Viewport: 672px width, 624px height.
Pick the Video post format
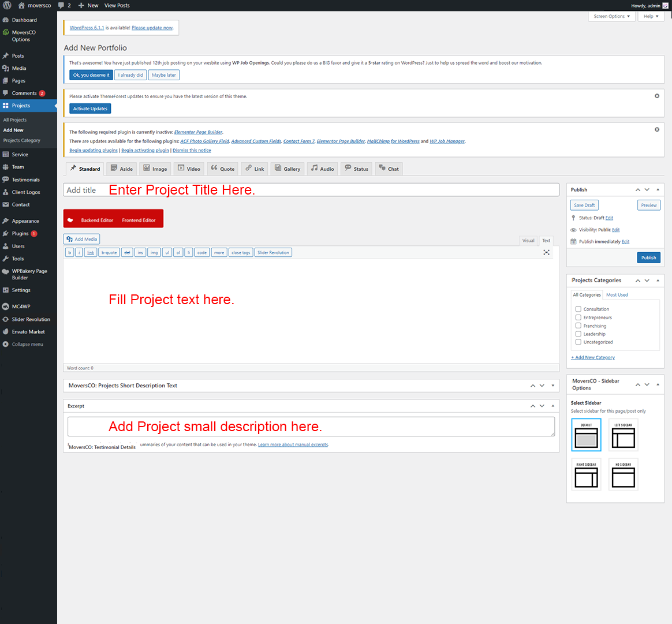pos(189,169)
